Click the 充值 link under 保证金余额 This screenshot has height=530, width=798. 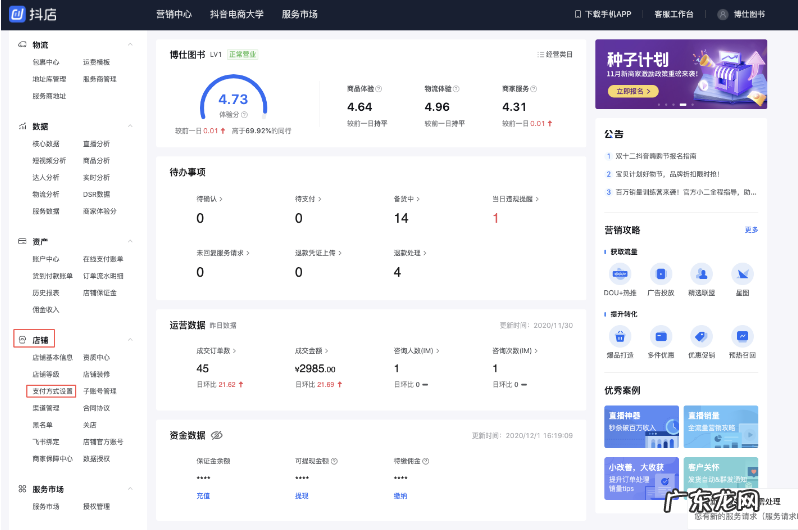[x=203, y=496]
